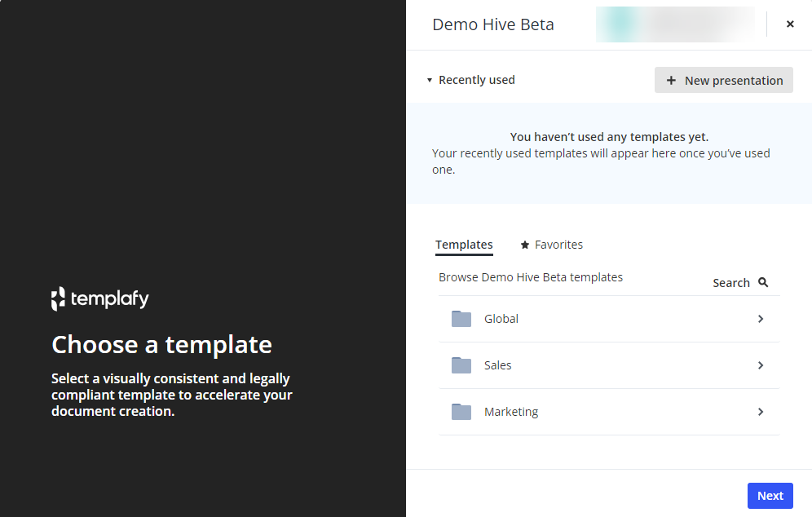Viewport: 812px width, 517px height.
Task: Expand Sales using its chevron arrow
Action: (x=760, y=366)
